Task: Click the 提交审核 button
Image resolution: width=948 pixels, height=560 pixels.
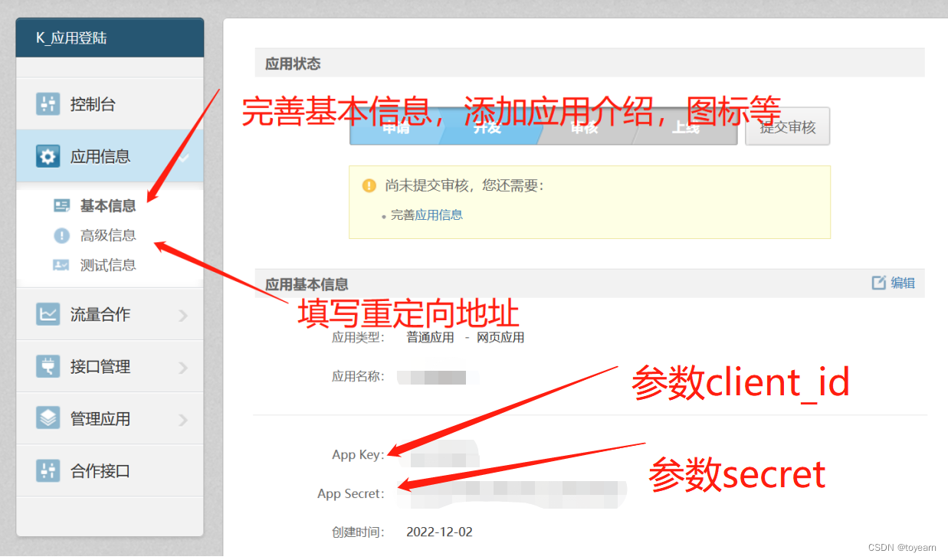Action: pos(788,127)
